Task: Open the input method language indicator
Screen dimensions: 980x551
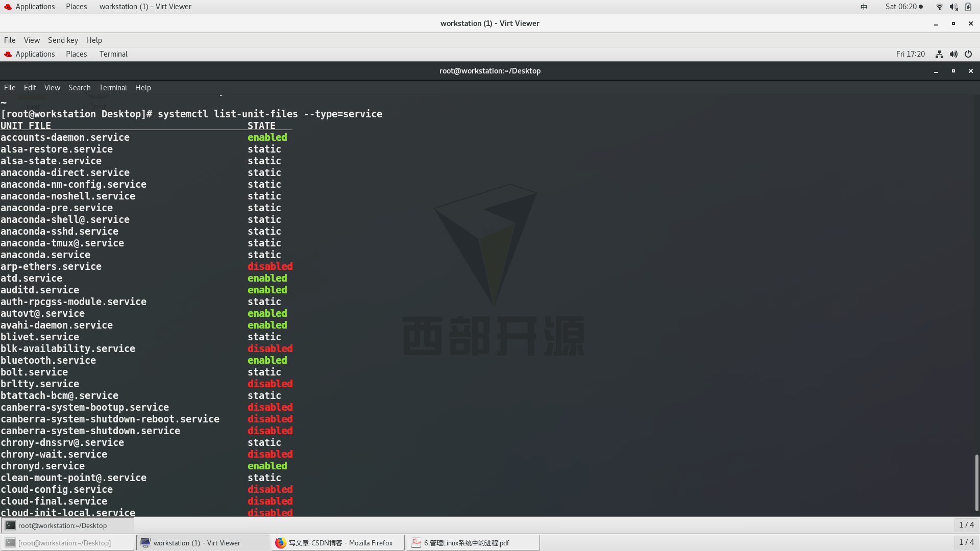Action: click(864, 7)
